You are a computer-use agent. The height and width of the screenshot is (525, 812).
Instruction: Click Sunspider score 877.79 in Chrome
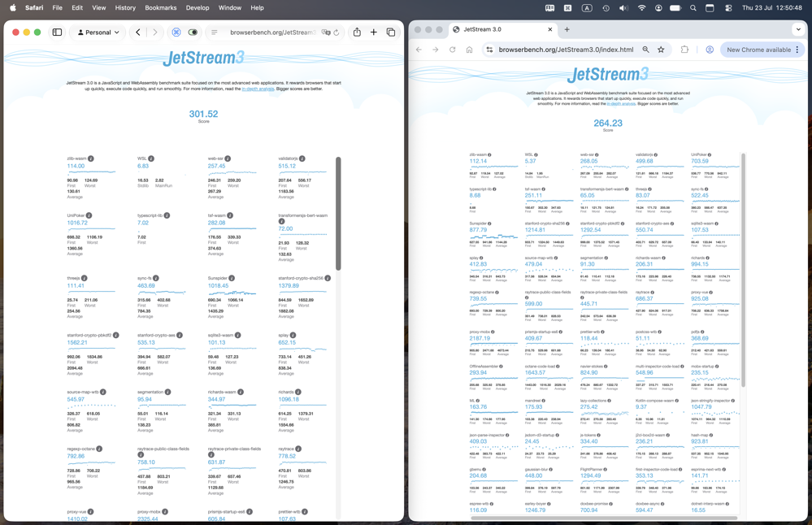point(478,230)
